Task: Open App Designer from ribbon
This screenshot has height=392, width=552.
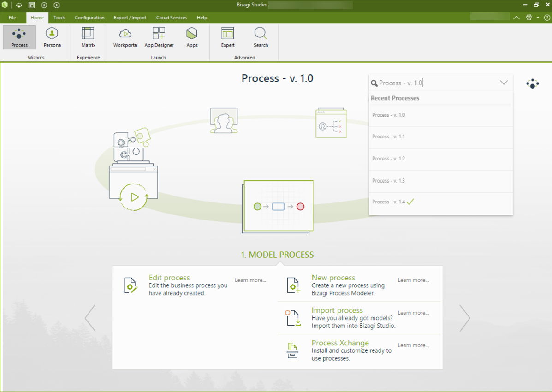Action: [x=159, y=37]
